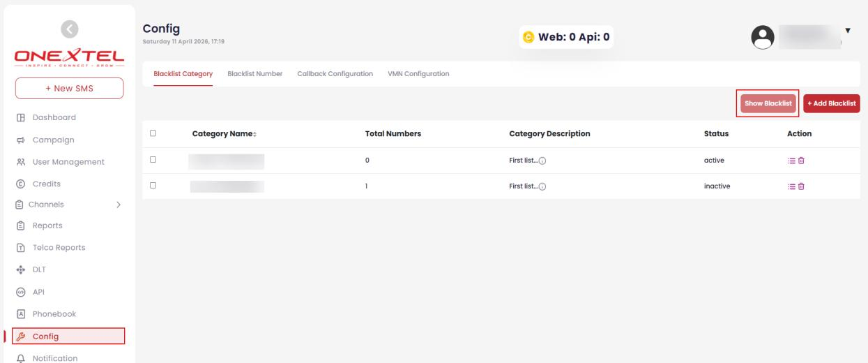Delete the active category with trash icon
This screenshot has width=868, height=363.
(801, 161)
